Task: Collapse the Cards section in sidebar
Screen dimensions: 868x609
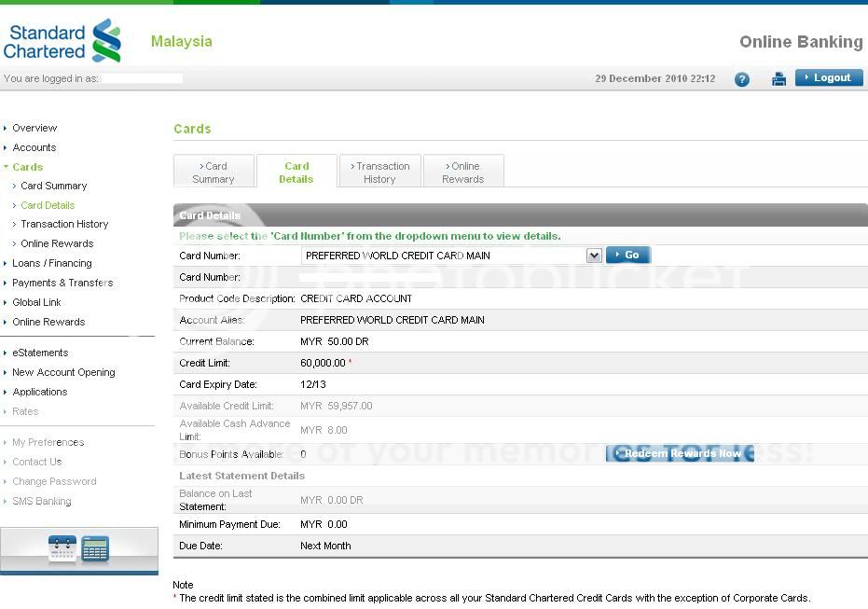Action: click(x=27, y=167)
